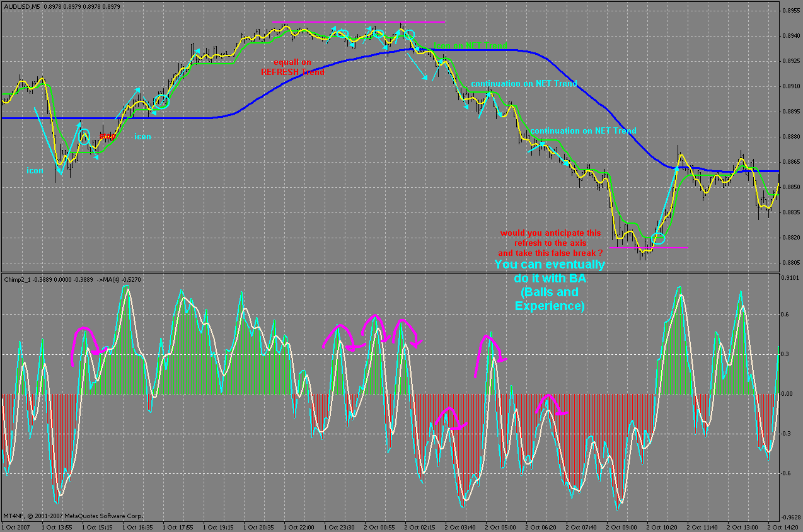Click the 0.8955 price scale label

791,11
